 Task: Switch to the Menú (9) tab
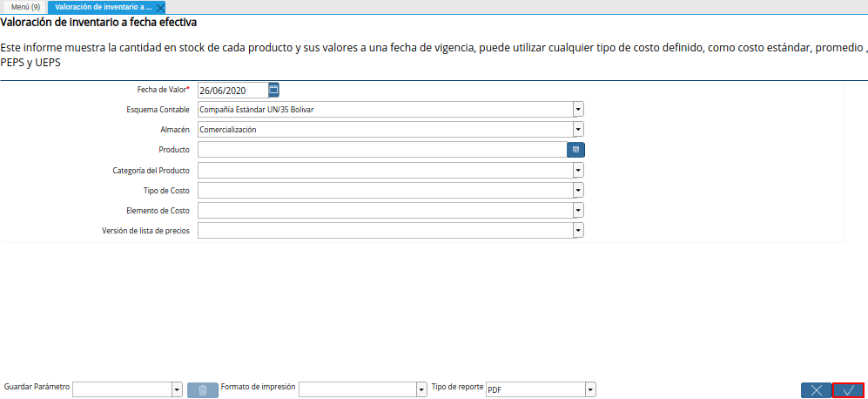[x=24, y=7]
